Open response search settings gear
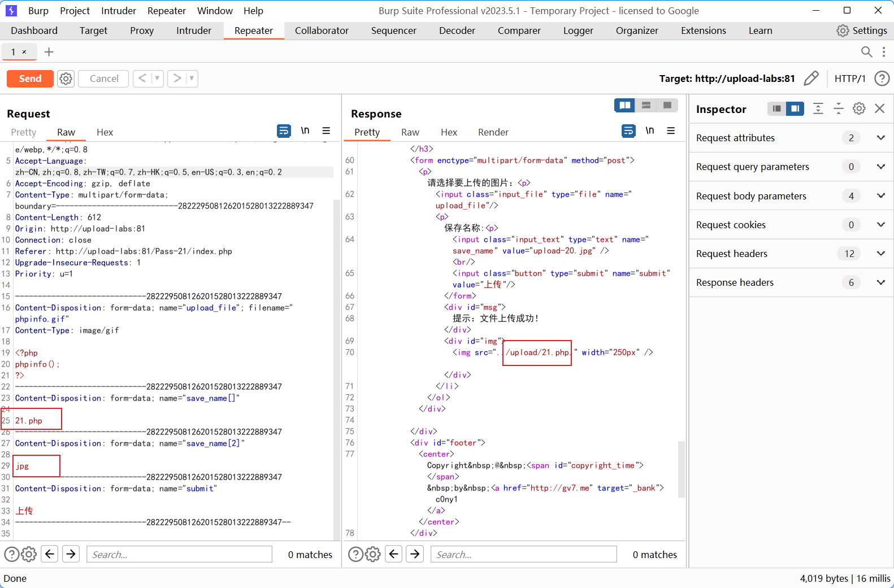 [x=373, y=554]
